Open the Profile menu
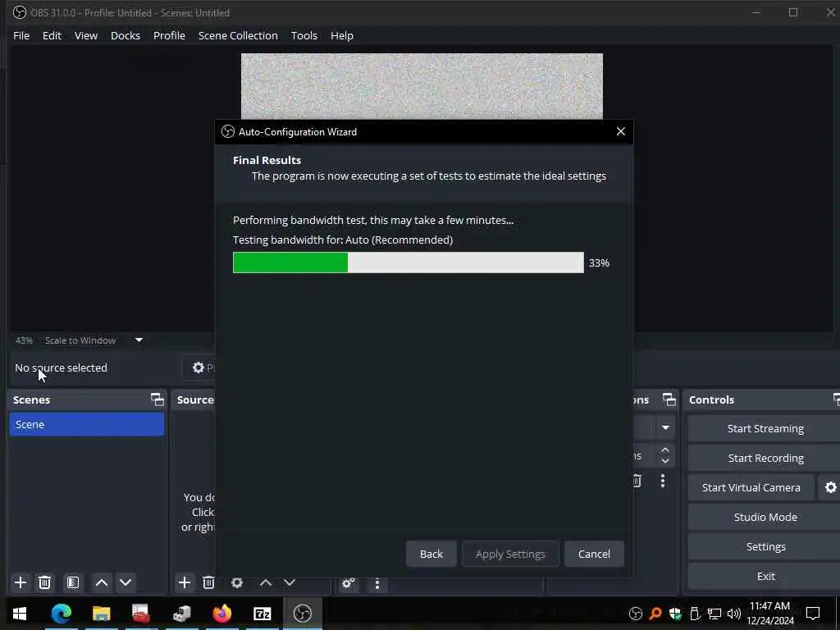Screen dimensions: 840x630 [x=169, y=35]
